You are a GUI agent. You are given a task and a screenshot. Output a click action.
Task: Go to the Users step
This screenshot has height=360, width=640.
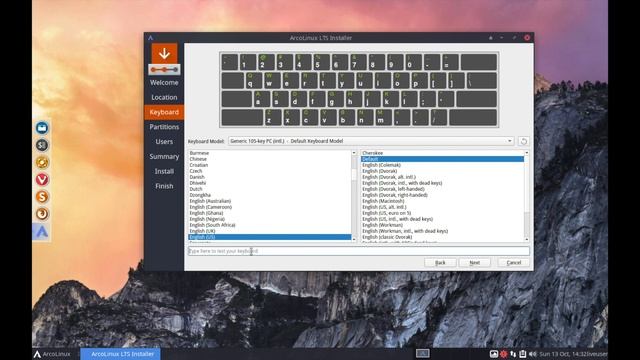point(164,142)
